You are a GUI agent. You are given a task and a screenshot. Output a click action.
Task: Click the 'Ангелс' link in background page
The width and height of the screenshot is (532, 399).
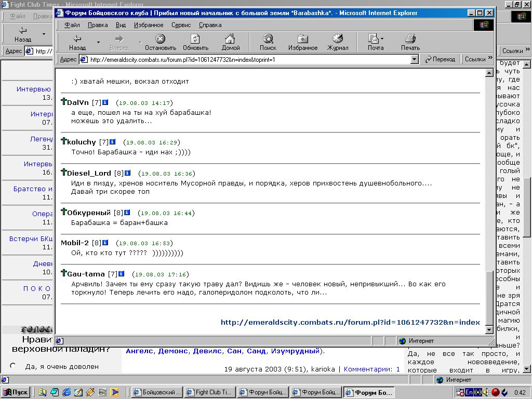139,351
